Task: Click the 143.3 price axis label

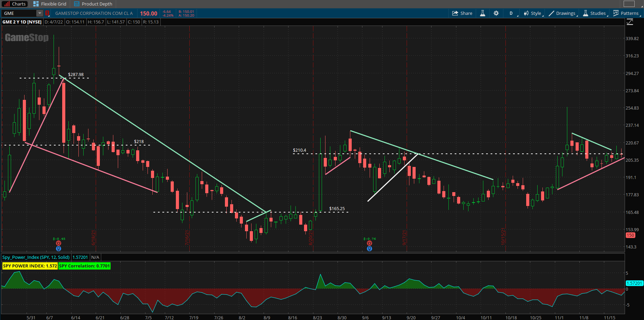Action: (x=631, y=247)
